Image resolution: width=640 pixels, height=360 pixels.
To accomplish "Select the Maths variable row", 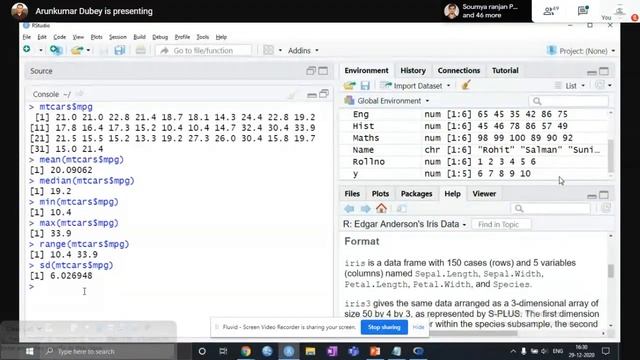I will point(473,138).
